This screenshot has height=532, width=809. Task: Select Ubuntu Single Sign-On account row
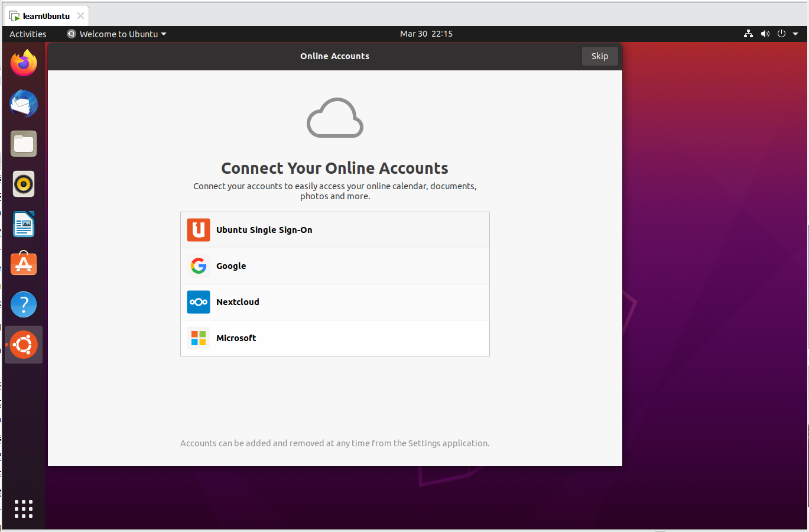[x=335, y=230]
